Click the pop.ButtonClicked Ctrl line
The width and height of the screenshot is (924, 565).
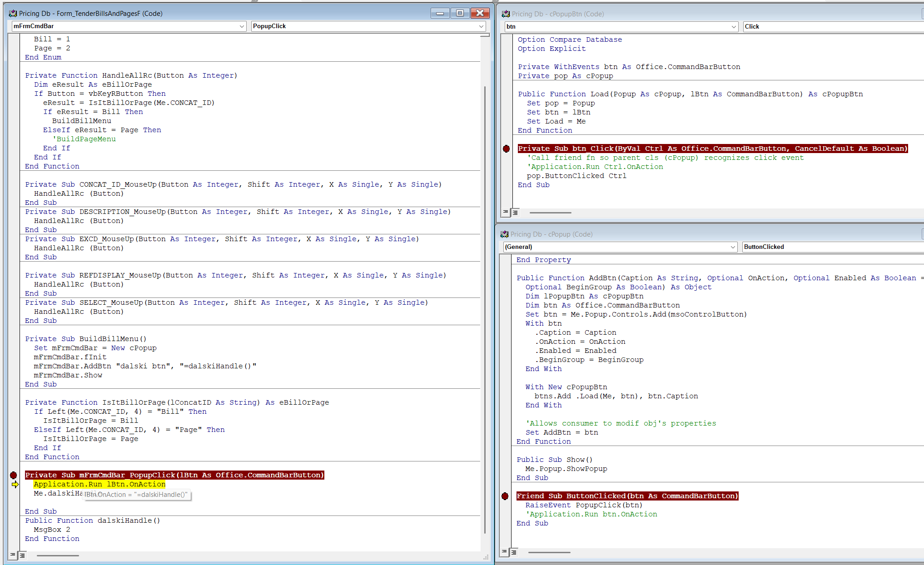pyautogui.click(x=576, y=176)
